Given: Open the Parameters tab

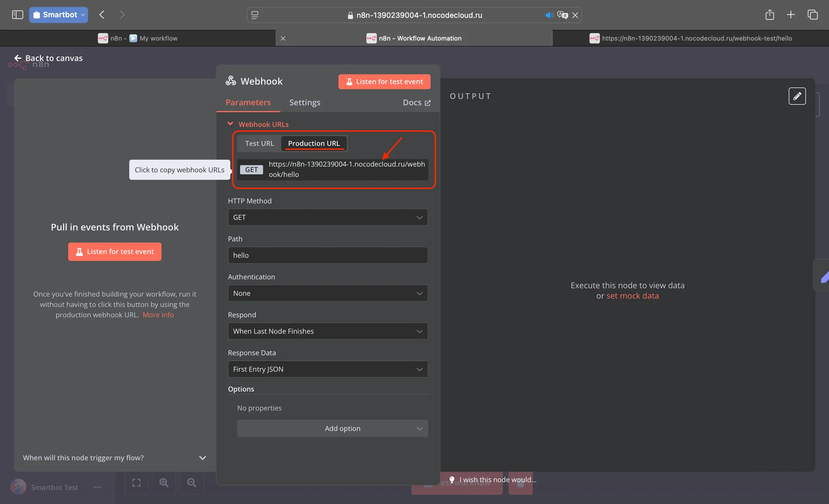Looking at the screenshot, I should 248,102.
